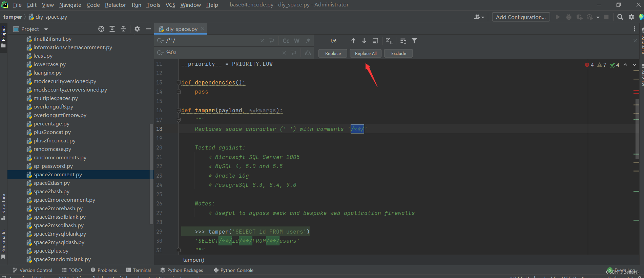Click the Run play icon
Screen dimensions: 644x278
click(x=558, y=17)
